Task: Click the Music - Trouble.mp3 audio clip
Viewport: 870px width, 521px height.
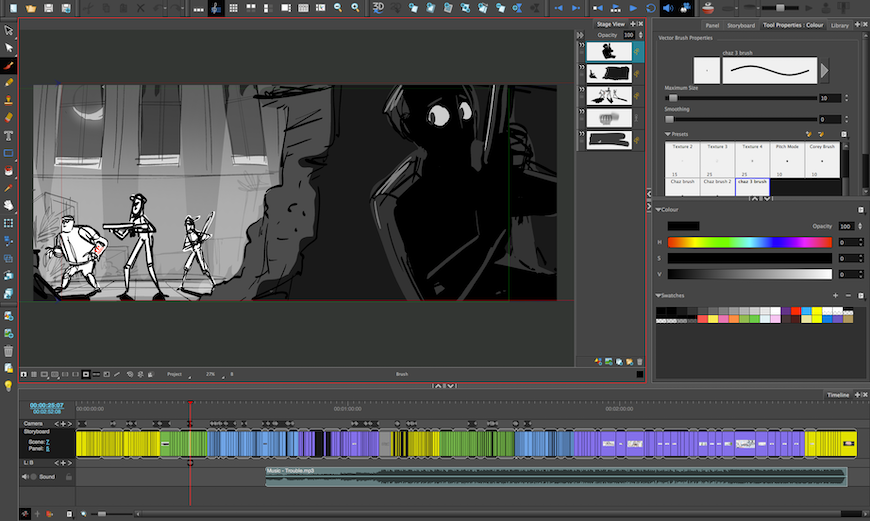Action: [557, 477]
